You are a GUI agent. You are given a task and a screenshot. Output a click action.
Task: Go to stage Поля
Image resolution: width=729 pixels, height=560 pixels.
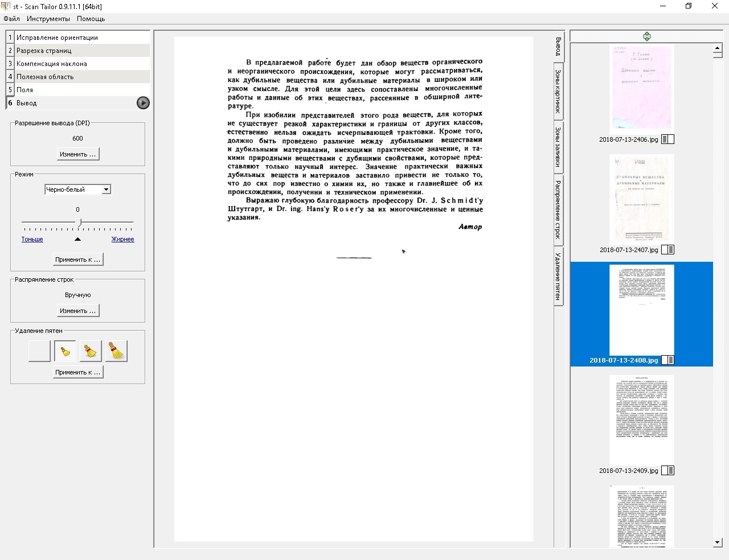tap(78, 90)
